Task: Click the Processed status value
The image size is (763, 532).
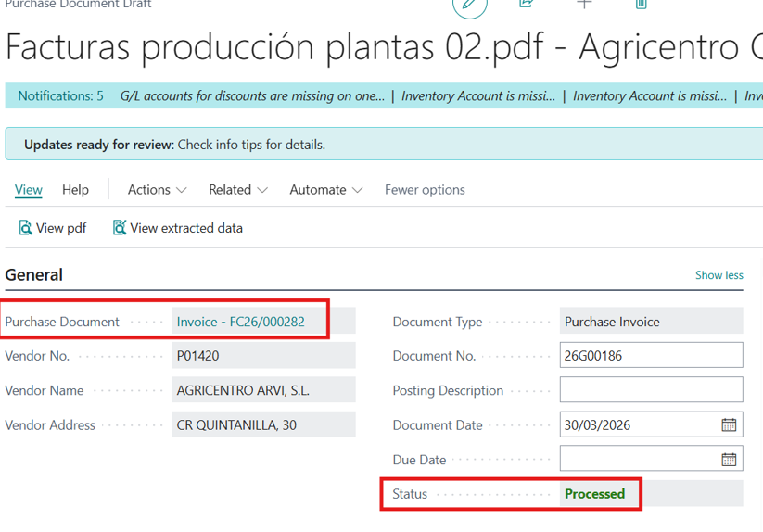Action: pos(594,494)
